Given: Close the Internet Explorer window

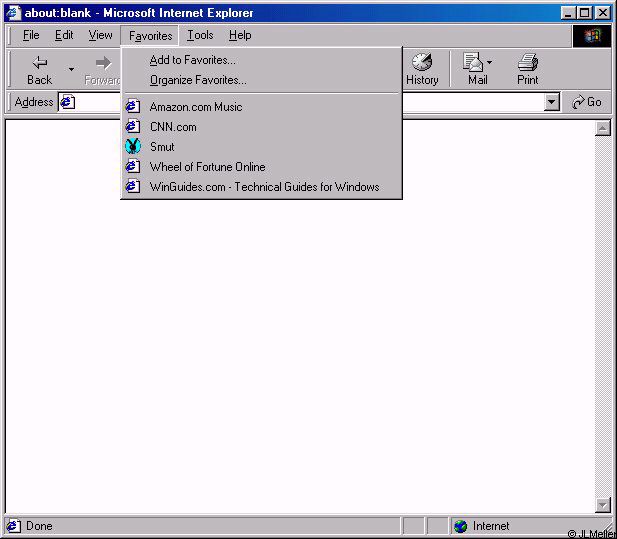Looking at the screenshot, I should point(602,13).
